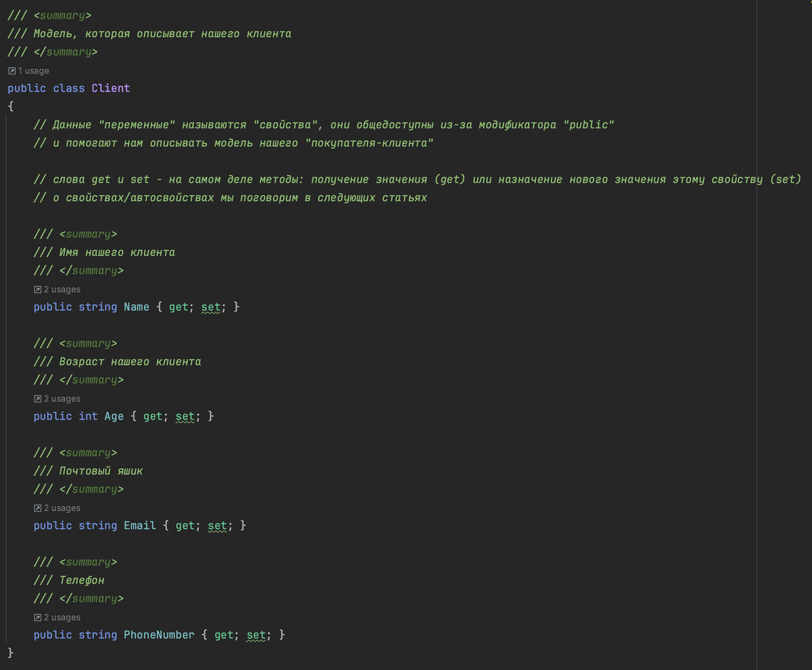Viewport: 812px width, 670px height.
Task: Click the comment "Почтовый ящик"
Action: [101, 471]
